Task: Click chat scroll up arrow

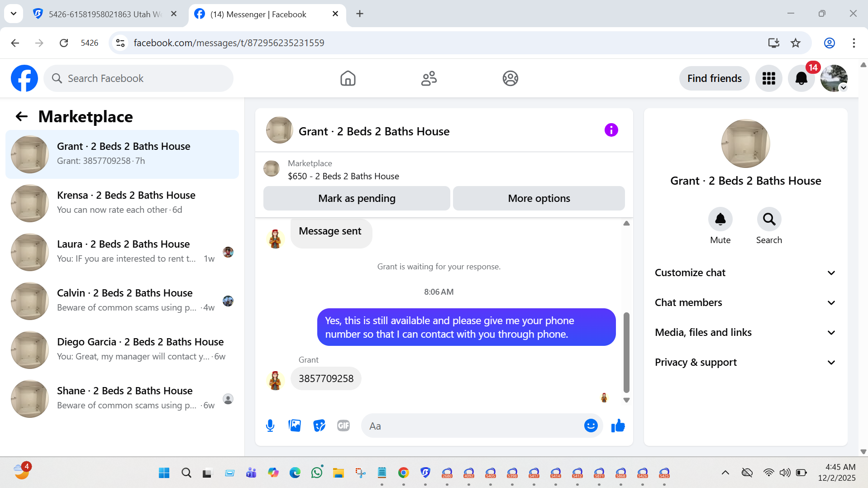Action: tap(626, 224)
